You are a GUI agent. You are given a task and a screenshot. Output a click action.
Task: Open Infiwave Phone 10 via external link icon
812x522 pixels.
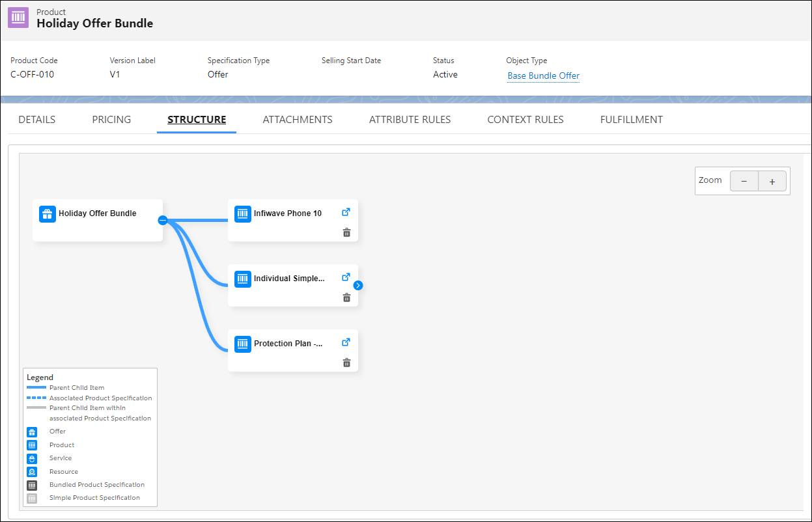346,212
